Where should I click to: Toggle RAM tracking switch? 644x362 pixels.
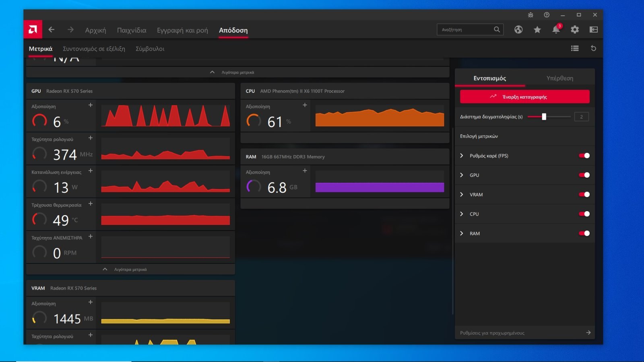(584, 233)
